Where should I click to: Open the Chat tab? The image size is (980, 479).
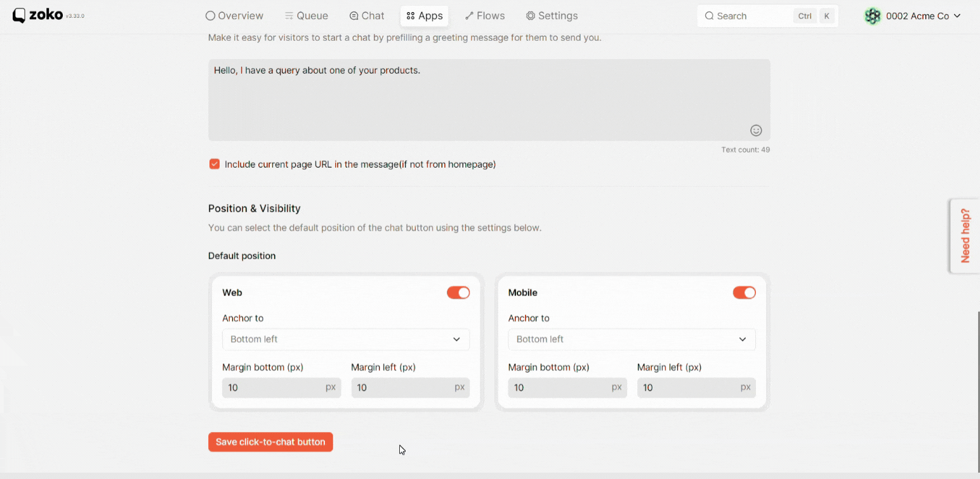tap(367, 16)
